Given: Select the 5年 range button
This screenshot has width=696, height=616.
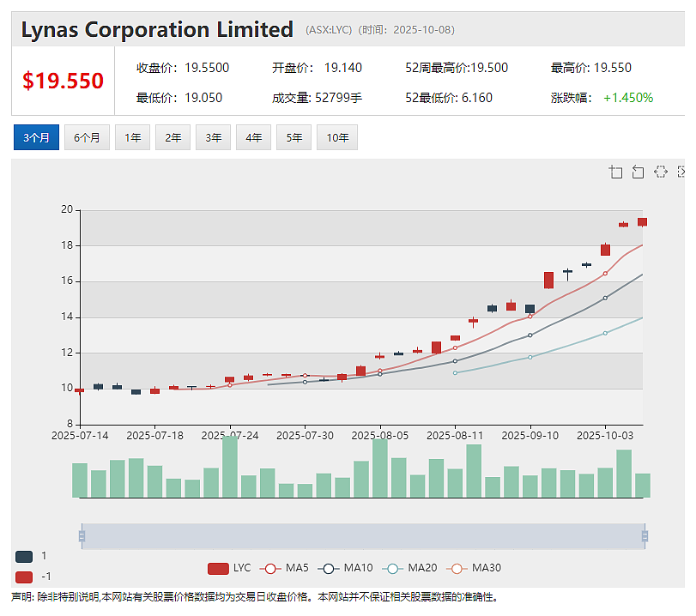Looking at the screenshot, I should coord(294,137).
